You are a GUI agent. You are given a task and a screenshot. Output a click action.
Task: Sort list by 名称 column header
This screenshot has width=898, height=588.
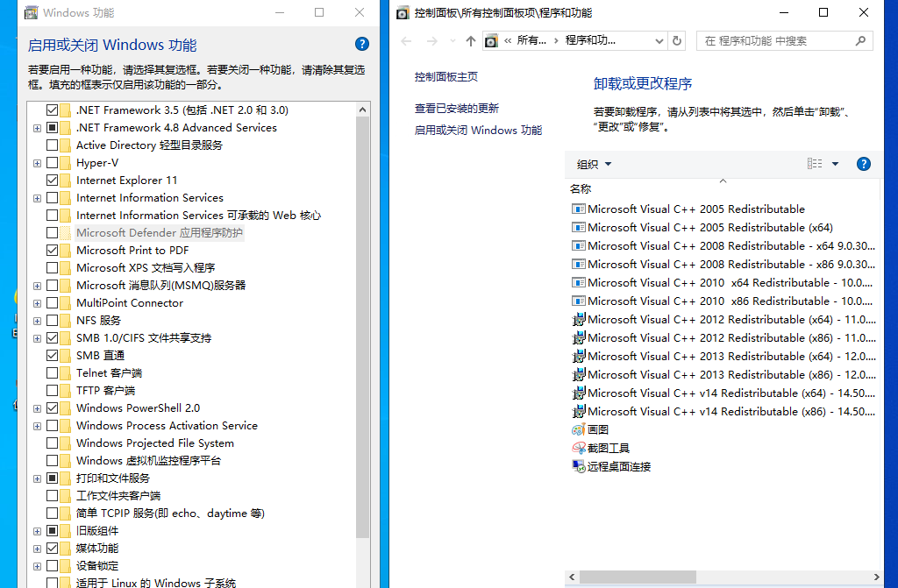tap(581, 189)
